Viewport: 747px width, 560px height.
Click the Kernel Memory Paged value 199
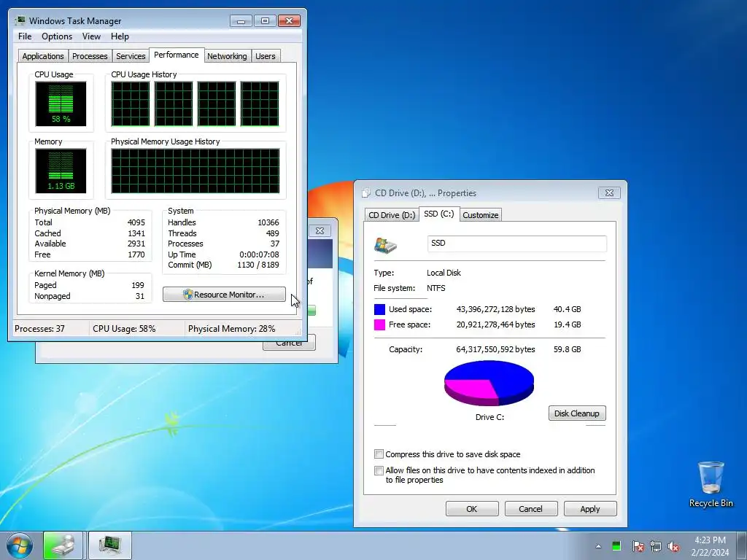point(138,285)
